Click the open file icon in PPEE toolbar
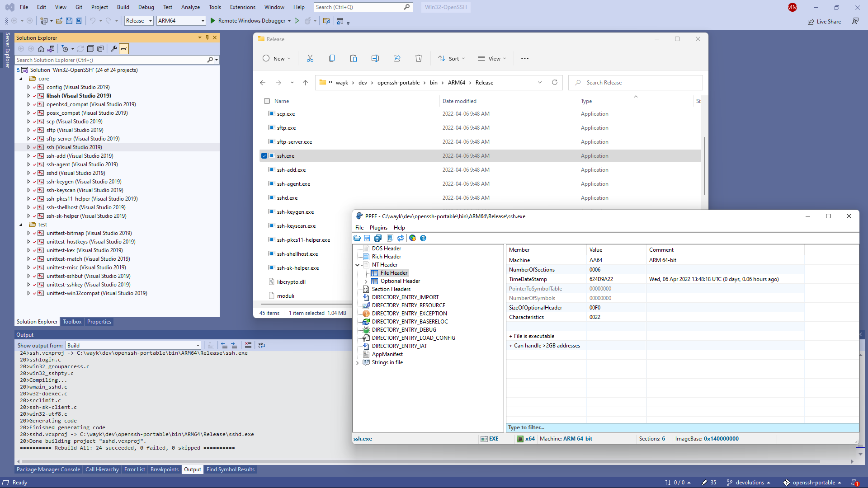The width and height of the screenshot is (868, 488). pyautogui.click(x=357, y=238)
